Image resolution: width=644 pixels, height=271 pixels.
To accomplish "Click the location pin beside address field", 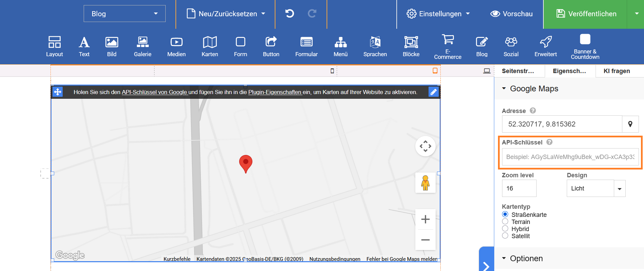I will pos(630,124).
